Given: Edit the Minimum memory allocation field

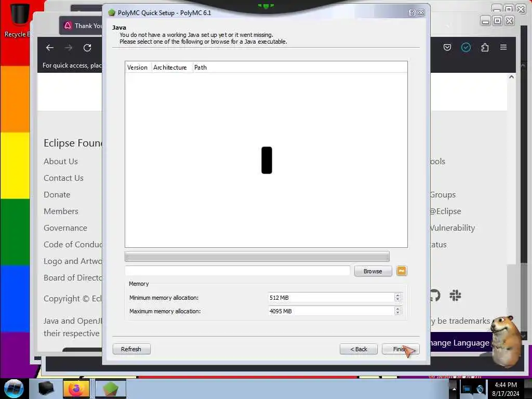Looking at the screenshot, I should coord(331,298).
